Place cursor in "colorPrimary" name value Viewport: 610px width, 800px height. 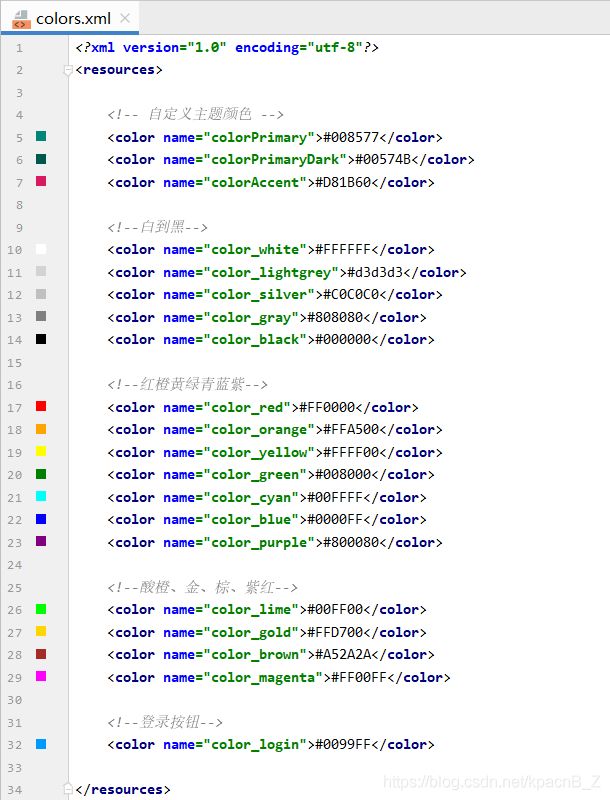259,138
